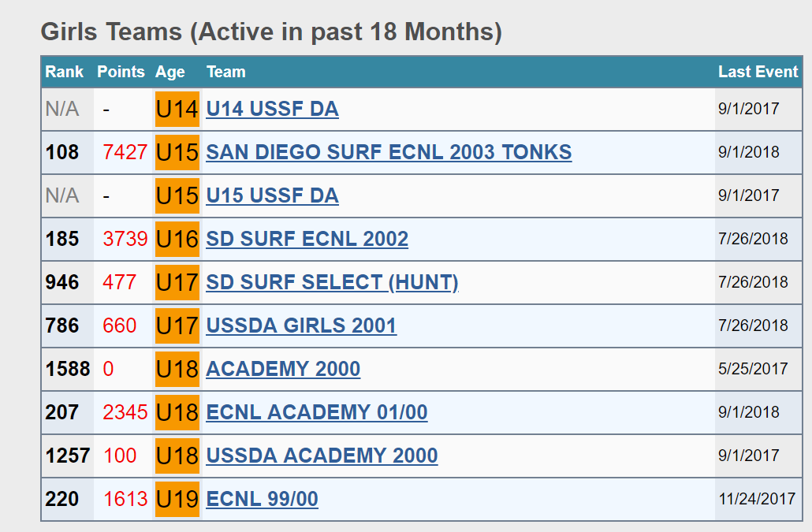Click the 7427 points value
The width and height of the screenshot is (812, 532).
tap(125, 152)
